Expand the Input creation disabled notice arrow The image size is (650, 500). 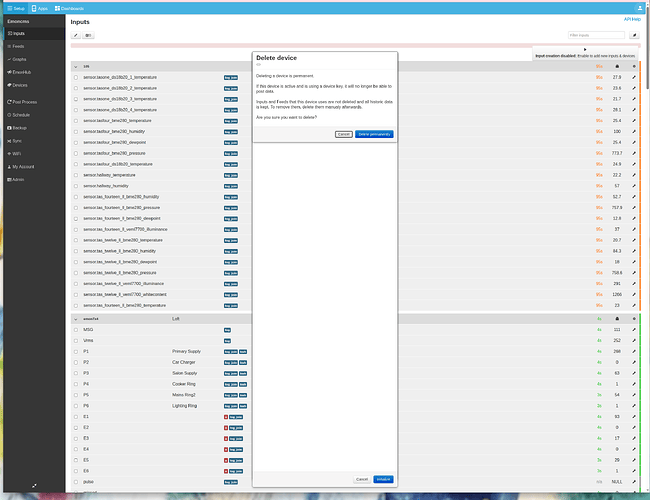tap(585, 49)
